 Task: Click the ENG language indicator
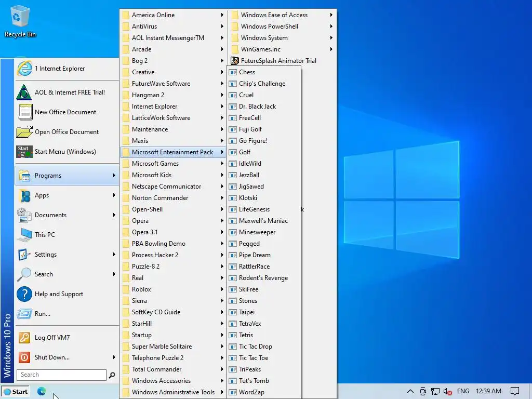coord(463,391)
